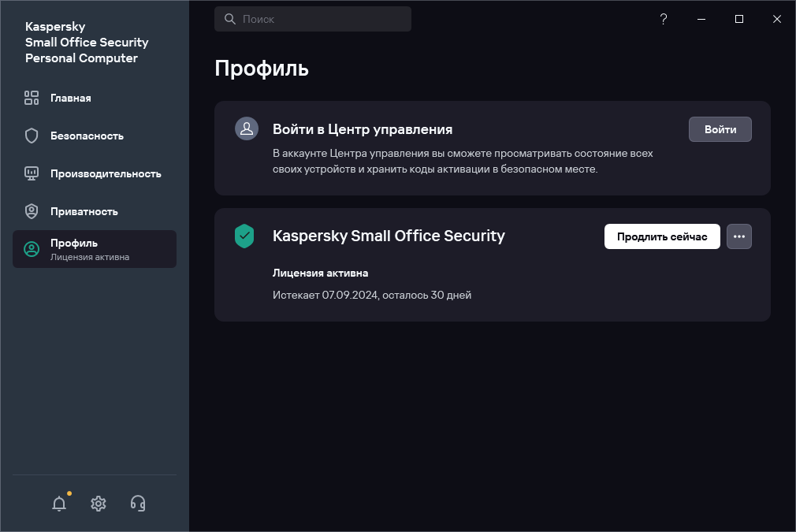Click the green shield license status icon
Viewport: 796px width, 532px height.
click(244, 236)
